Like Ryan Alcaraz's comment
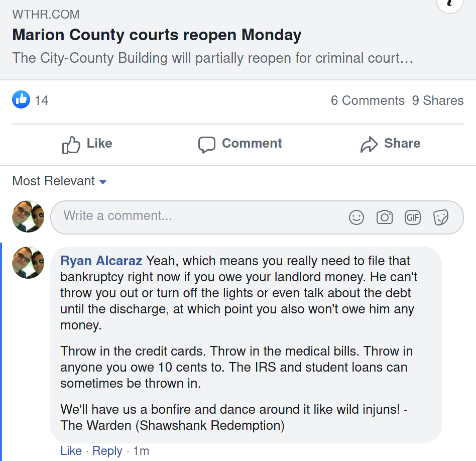This screenshot has width=476, height=461. [x=71, y=451]
